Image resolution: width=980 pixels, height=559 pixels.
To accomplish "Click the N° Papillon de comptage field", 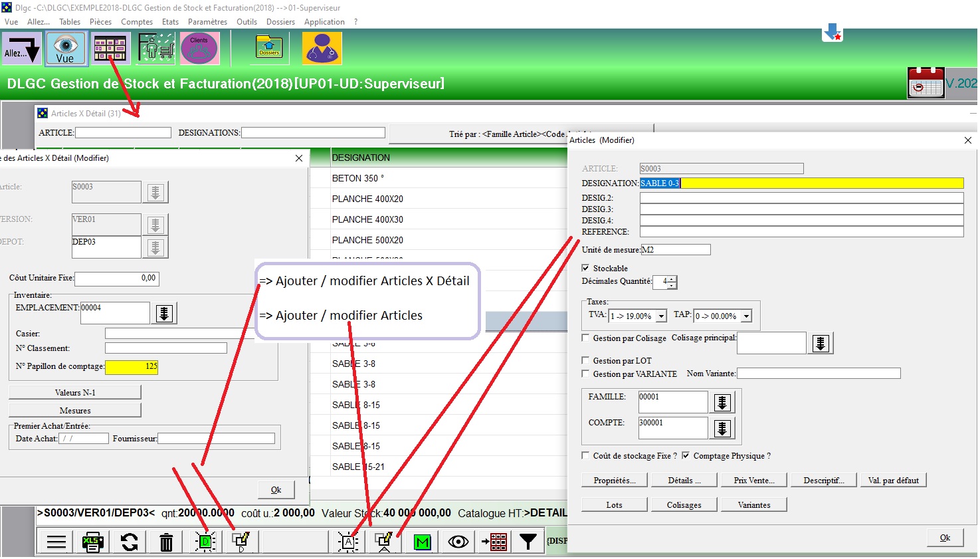I will click(132, 366).
